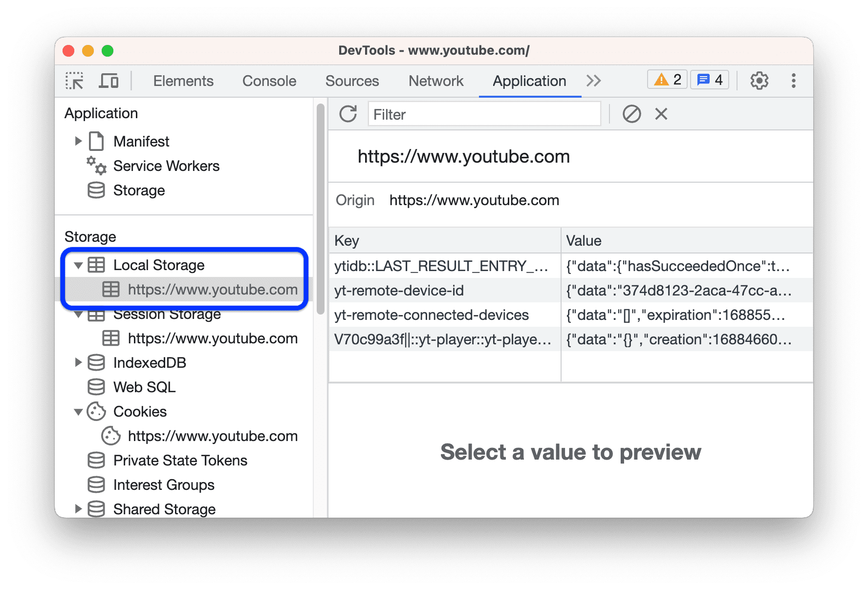Open the issues badge showing 4
Screen dimensions: 868x590
pyautogui.click(x=709, y=79)
